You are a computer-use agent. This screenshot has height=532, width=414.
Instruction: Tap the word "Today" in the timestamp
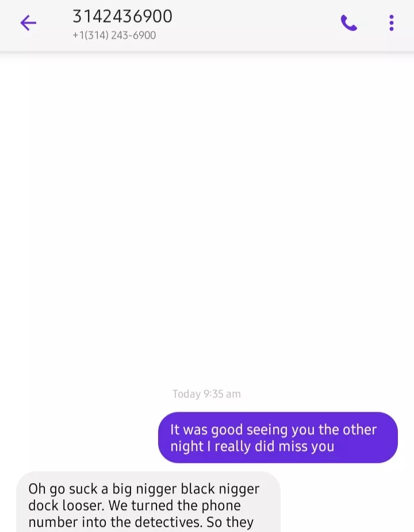tap(186, 394)
